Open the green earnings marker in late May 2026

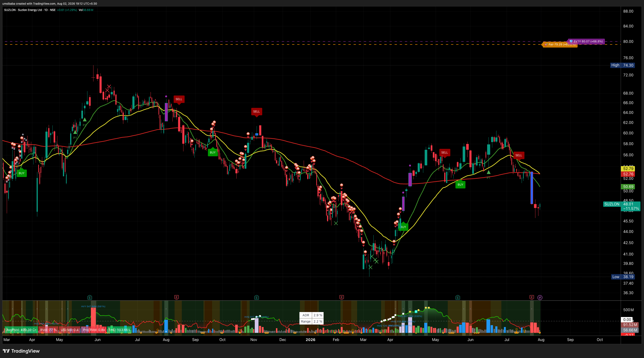click(x=458, y=297)
